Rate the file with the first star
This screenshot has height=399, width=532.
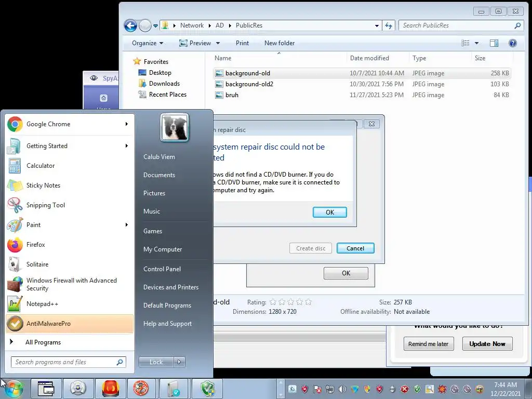273,302
